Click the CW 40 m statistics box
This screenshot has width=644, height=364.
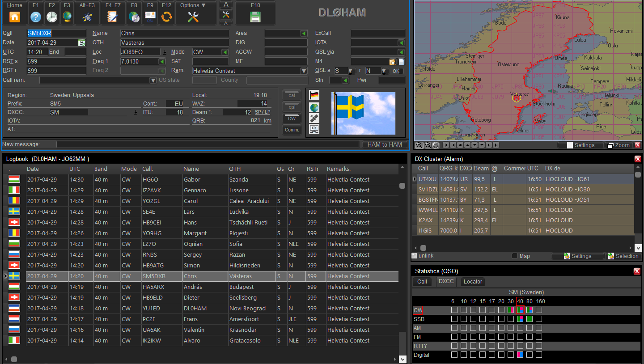pos(520,309)
